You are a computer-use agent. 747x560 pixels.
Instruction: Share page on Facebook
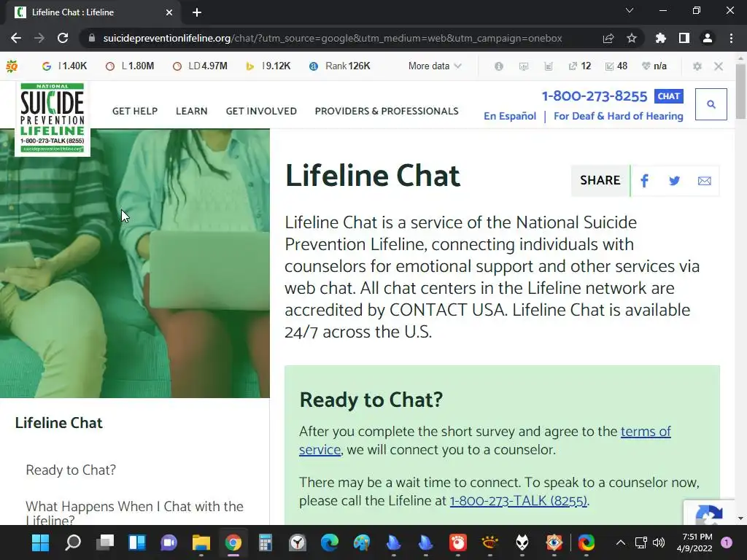click(645, 181)
